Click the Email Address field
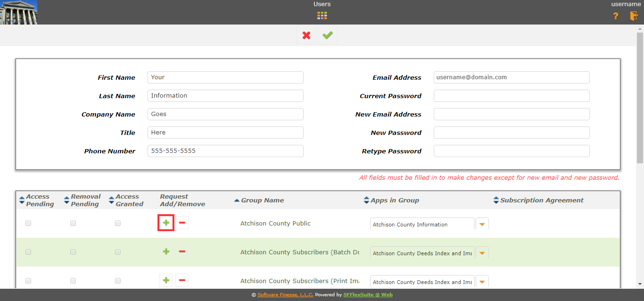The image size is (644, 301). point(512,77)
